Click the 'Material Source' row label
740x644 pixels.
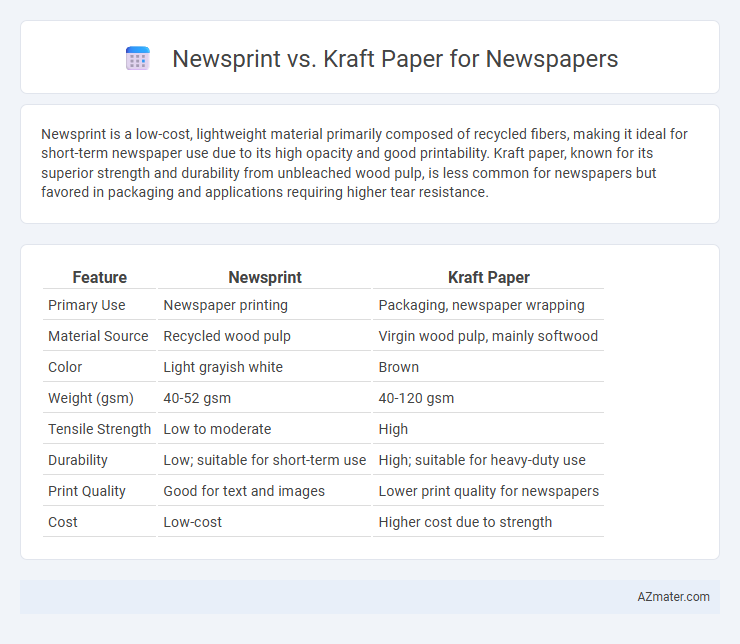100,336
